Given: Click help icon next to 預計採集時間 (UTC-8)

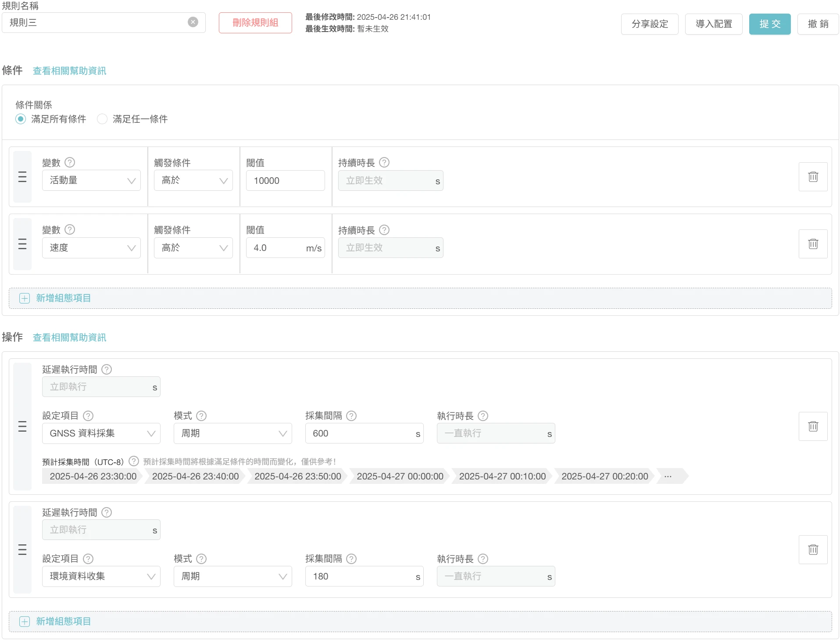Looking at the screenshot, I should pyautogui.click(x=134, y=461).
